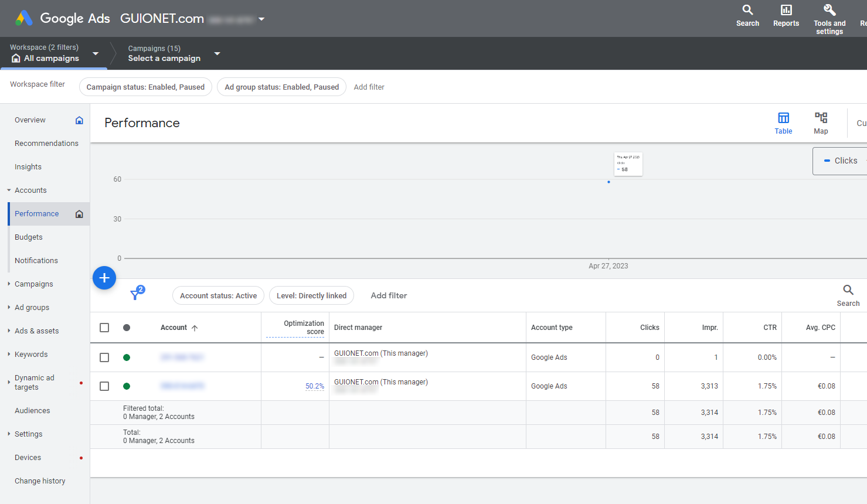Edit Campaign status: Enabled, Paused filter chip
The image size is (867, 504).
tap(145, 87)
